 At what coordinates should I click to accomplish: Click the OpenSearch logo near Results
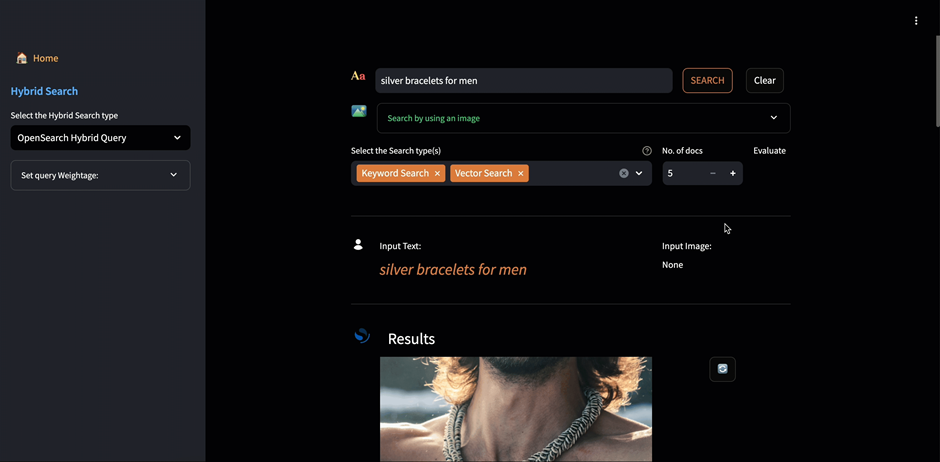362,336
